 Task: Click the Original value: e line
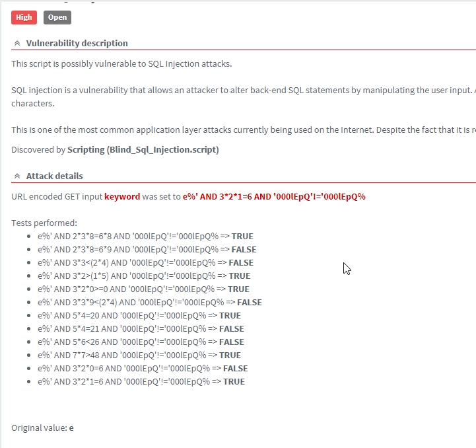click(x=42, y=428)
